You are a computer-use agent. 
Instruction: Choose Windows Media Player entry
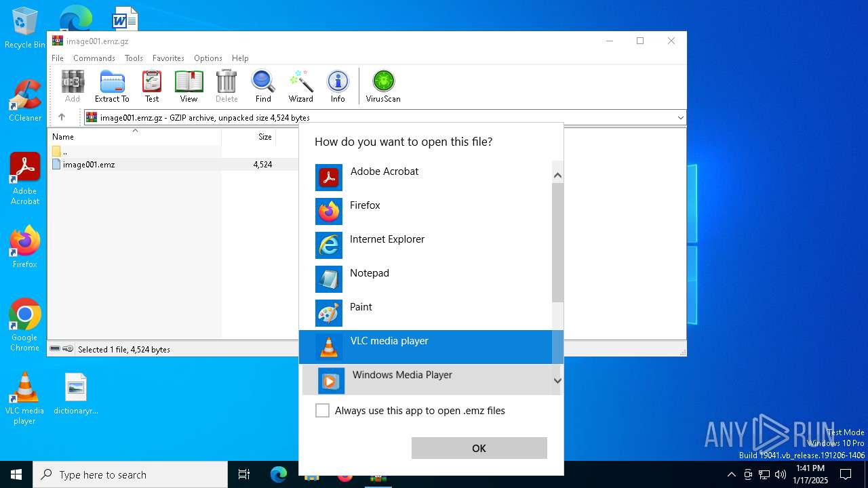(x=426, y=380)
